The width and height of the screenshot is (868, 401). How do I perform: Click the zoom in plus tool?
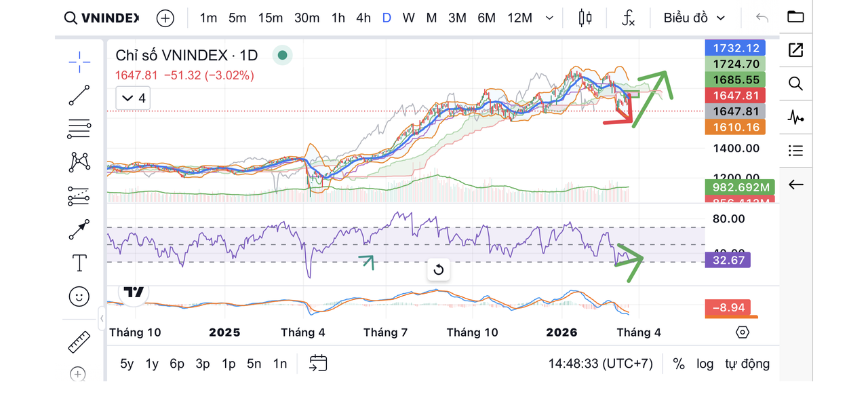[x=78, y=374]
